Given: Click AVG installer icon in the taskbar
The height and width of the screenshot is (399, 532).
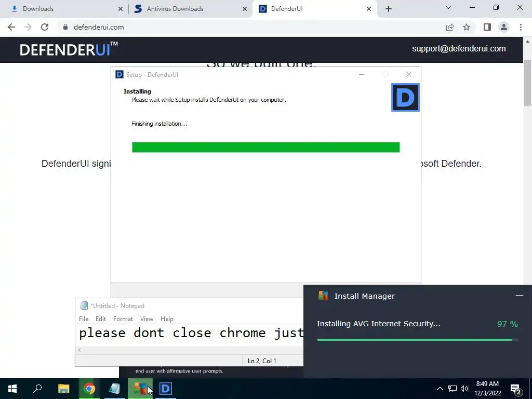Looking at the screenshot, I should [140, 389].
